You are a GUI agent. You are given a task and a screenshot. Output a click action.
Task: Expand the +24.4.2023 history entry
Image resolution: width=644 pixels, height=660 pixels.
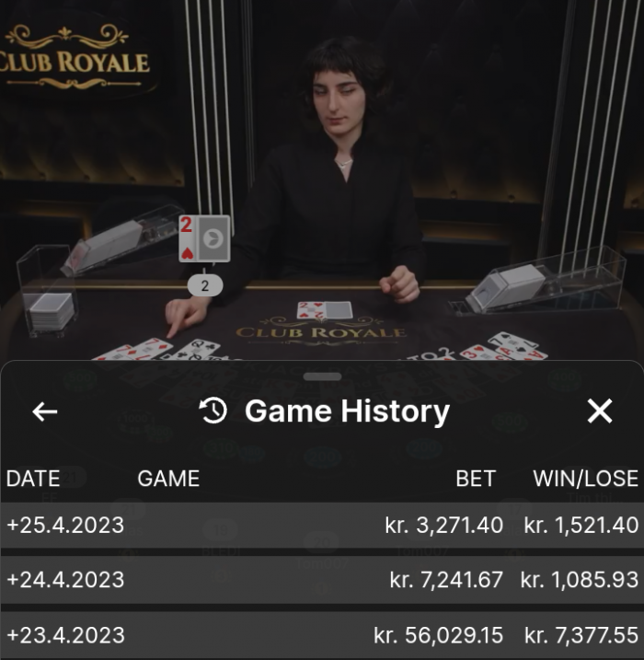tap(322, 580)
